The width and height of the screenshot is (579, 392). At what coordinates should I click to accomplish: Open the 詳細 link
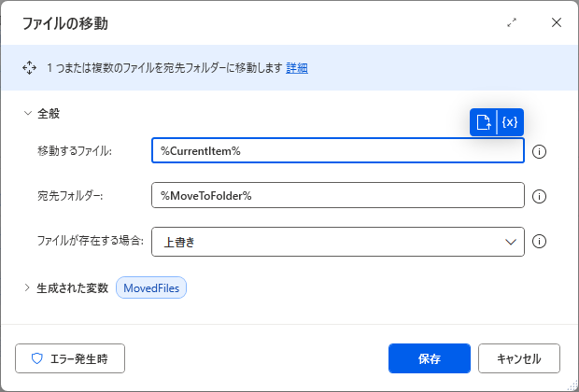pyautogui.click(x=297, y=68)
